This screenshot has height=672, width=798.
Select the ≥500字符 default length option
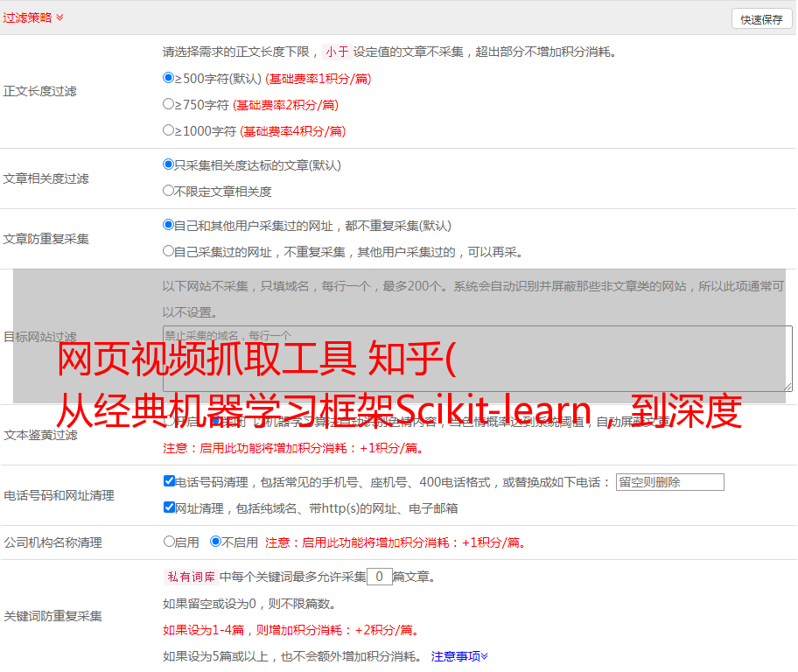pyautogui.click(x=168, y=78)
